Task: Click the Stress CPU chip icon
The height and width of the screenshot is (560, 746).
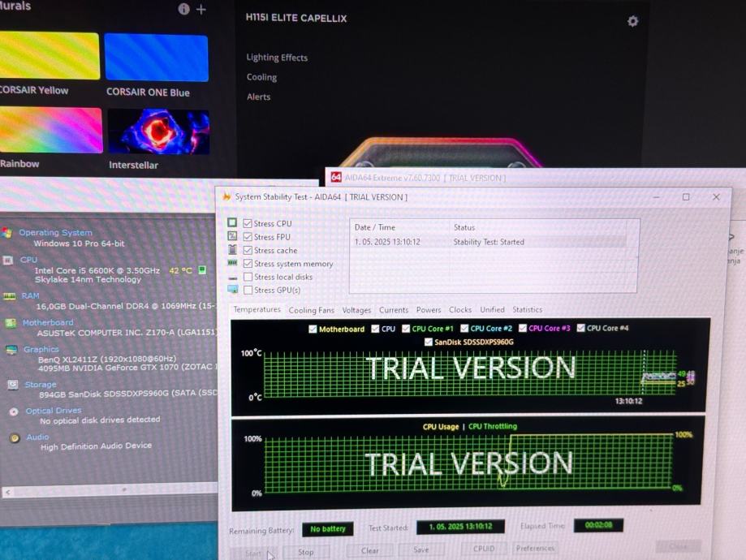Action: coord(232,222)
